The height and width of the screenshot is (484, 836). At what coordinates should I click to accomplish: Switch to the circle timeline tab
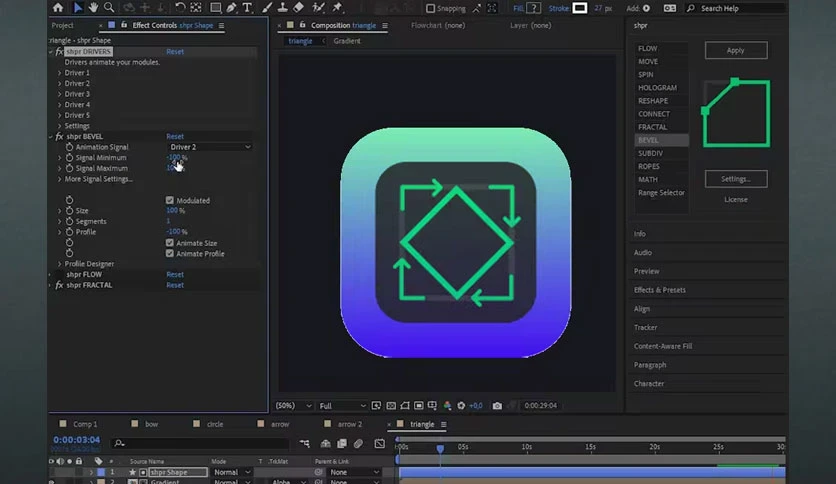pyautogui.click(x=215, y=424)
